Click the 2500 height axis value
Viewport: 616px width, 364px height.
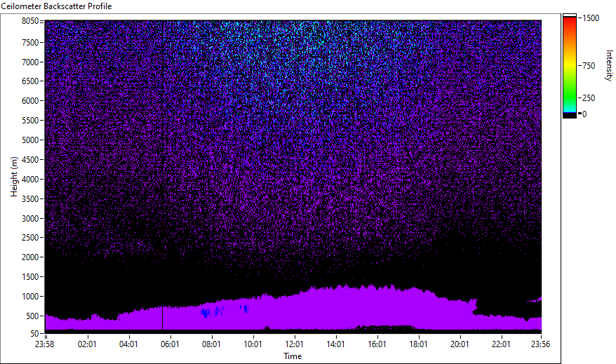[30, 238]
